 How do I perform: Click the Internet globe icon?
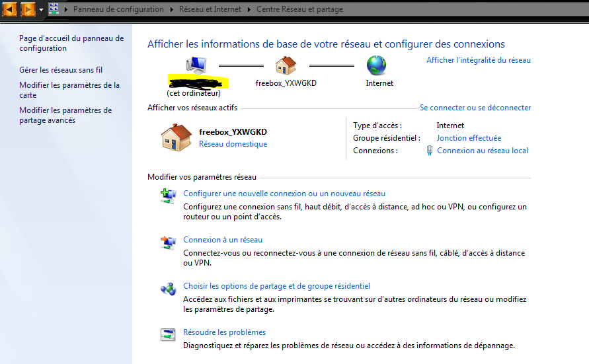pos(377,65)
